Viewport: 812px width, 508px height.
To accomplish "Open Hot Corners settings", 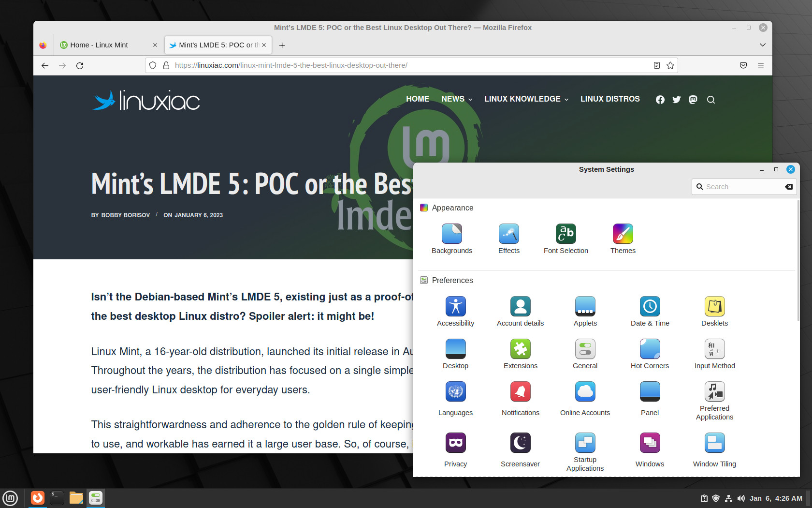I will 650,354.
